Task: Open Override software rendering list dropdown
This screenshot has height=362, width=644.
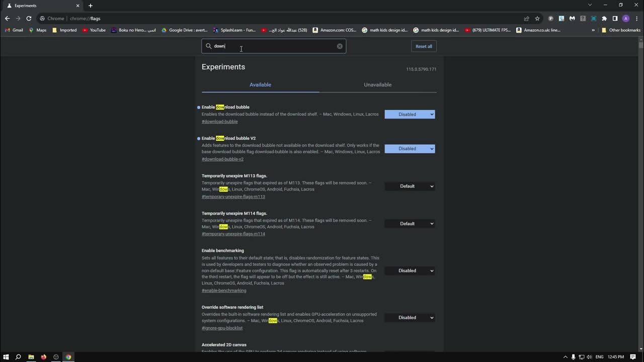Action: pos(410,318)
